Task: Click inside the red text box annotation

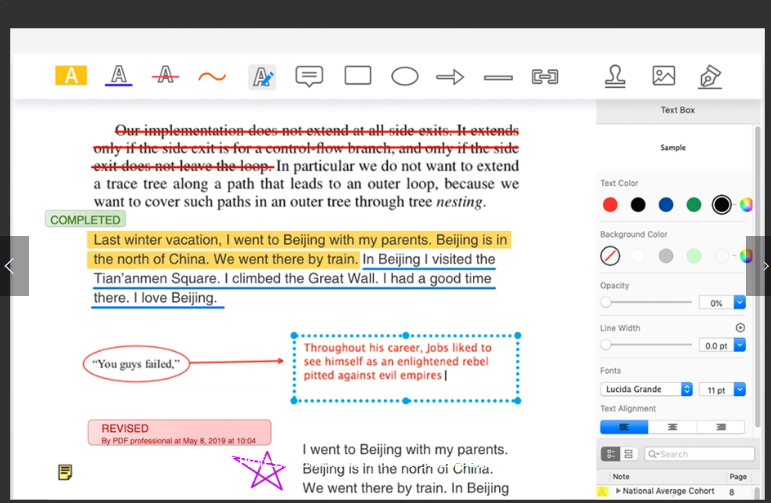Action: [406, 368]
